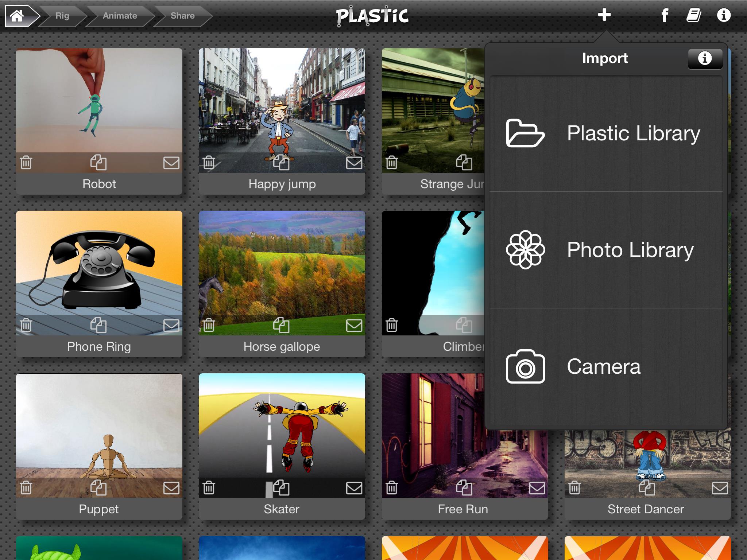747x560 pixels.
Task: Email the Street Dancer project
Action: click(720, 488)
